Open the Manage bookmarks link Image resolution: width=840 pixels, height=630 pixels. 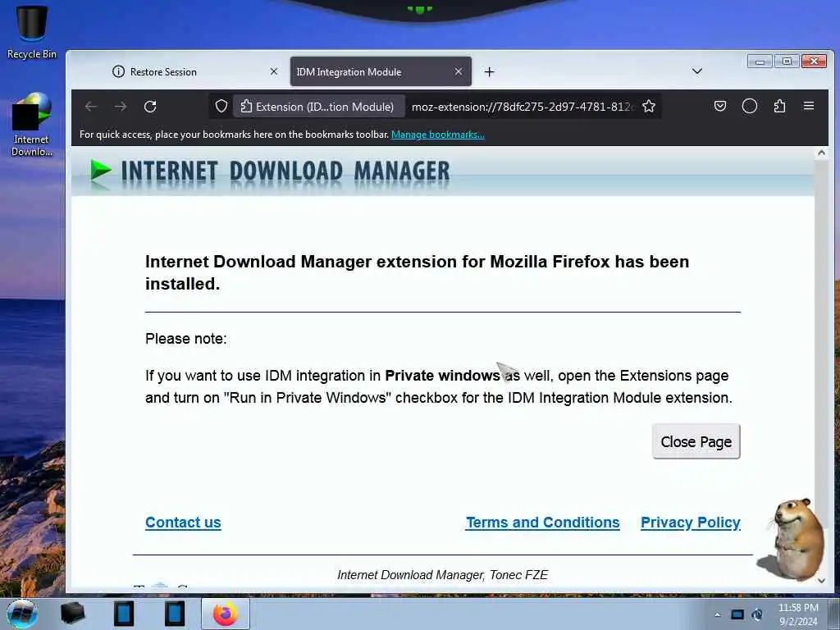tap(438, 135)
